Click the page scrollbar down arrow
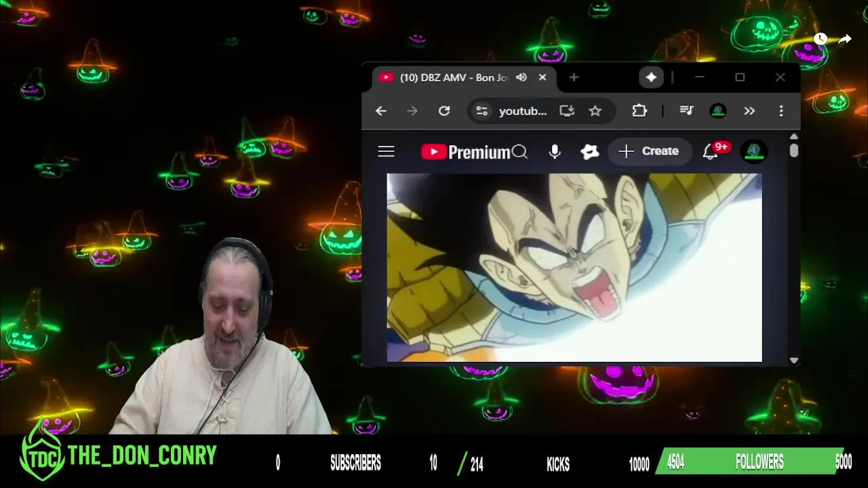 point(794,361)
